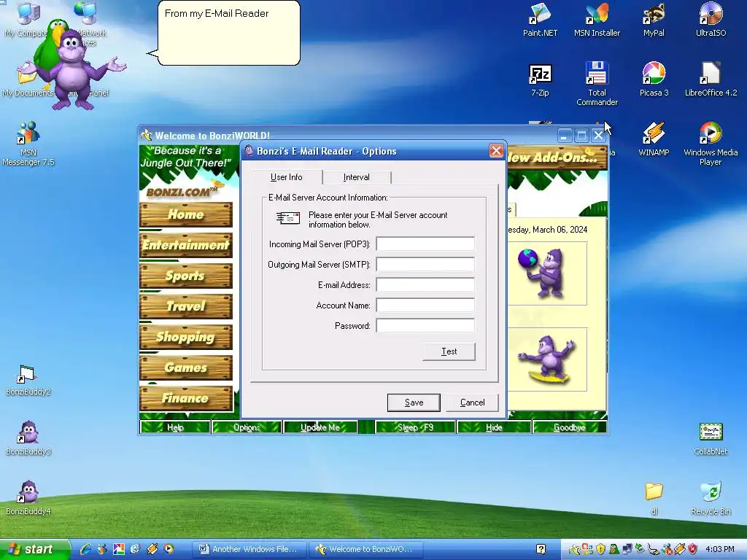Open Shopping in BonziWORLD sidebar

pyautogui.click(x=186, y=337)
